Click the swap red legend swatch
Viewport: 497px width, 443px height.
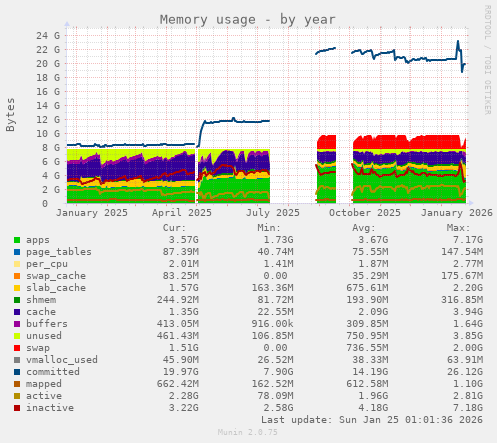[x=17, y=348]
